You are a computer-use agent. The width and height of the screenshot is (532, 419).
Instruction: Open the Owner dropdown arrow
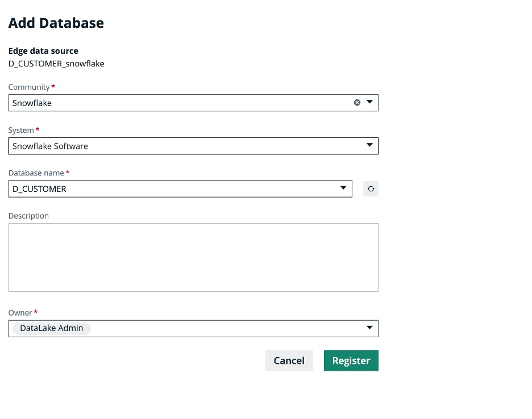point(369,328)
